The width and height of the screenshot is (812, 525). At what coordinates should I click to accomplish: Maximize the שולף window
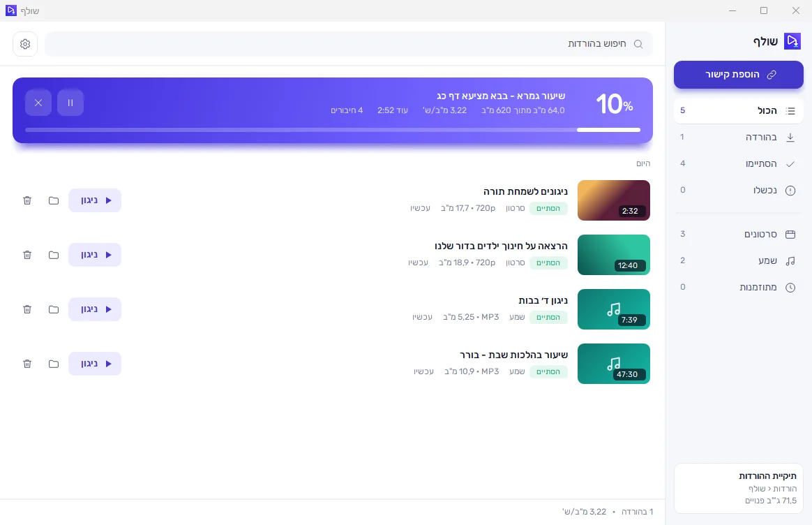(x=764, y=10)
